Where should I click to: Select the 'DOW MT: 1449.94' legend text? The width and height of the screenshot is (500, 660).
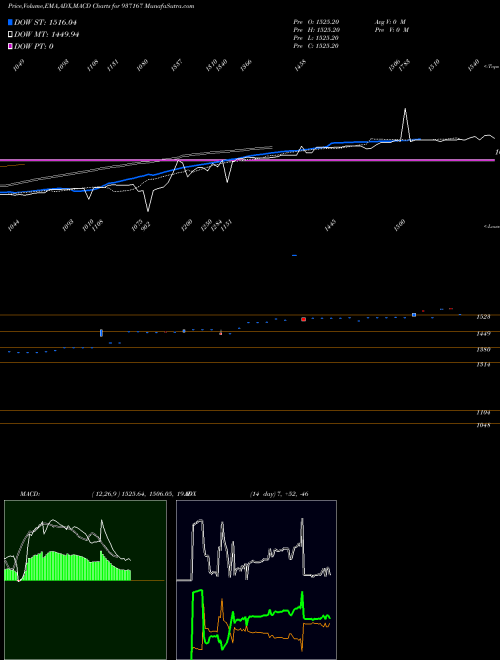47,35
